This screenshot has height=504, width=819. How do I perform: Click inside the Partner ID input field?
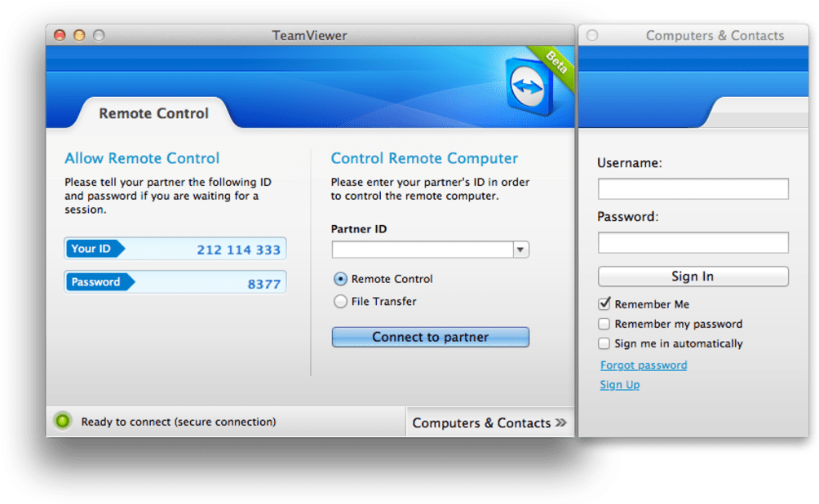click(x=421, y=250)
